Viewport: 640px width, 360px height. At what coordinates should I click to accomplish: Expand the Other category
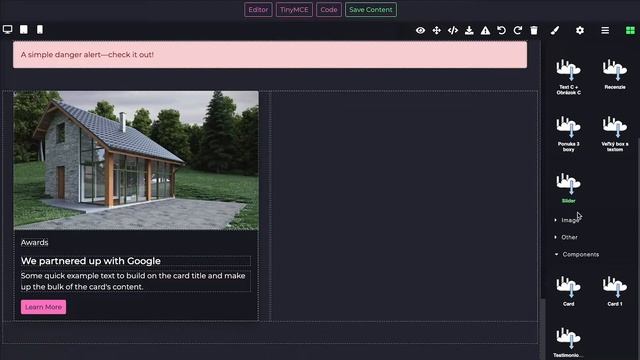click(x=566, y=237)
